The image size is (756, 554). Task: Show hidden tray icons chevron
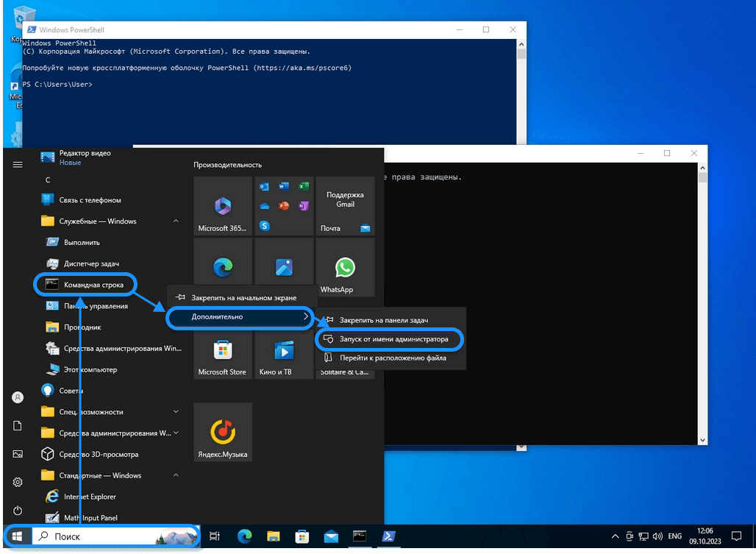click(616, 536)
